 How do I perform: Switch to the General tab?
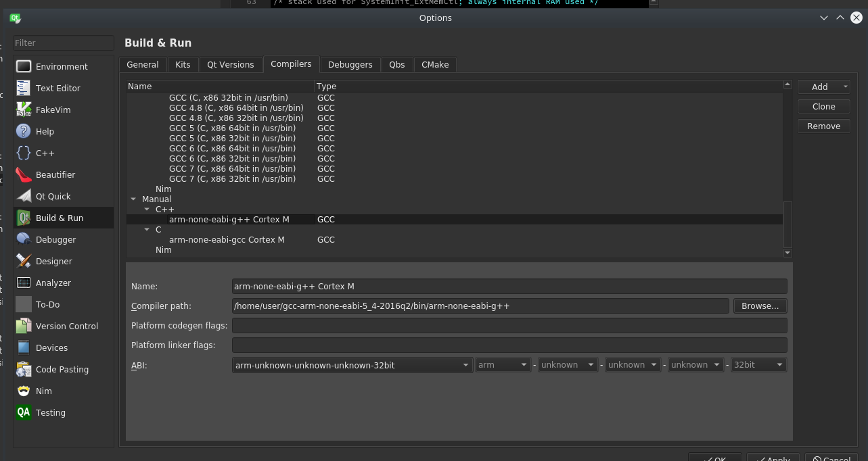[x=143, y=64]
